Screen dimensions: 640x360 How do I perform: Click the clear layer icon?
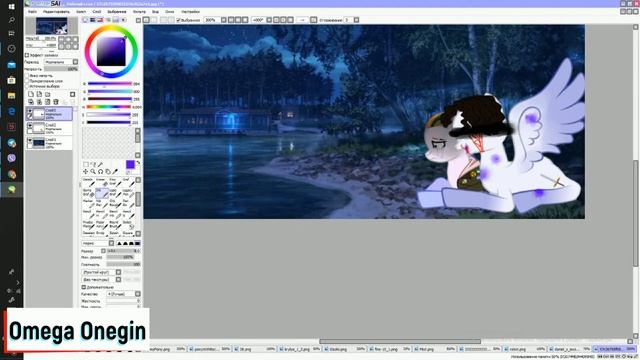48,102
